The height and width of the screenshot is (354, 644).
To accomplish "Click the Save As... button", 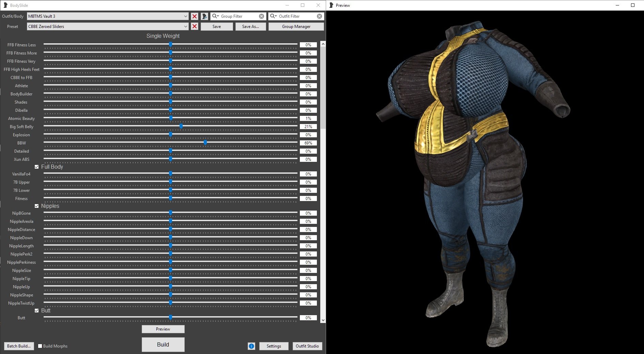I will [250, 27].
